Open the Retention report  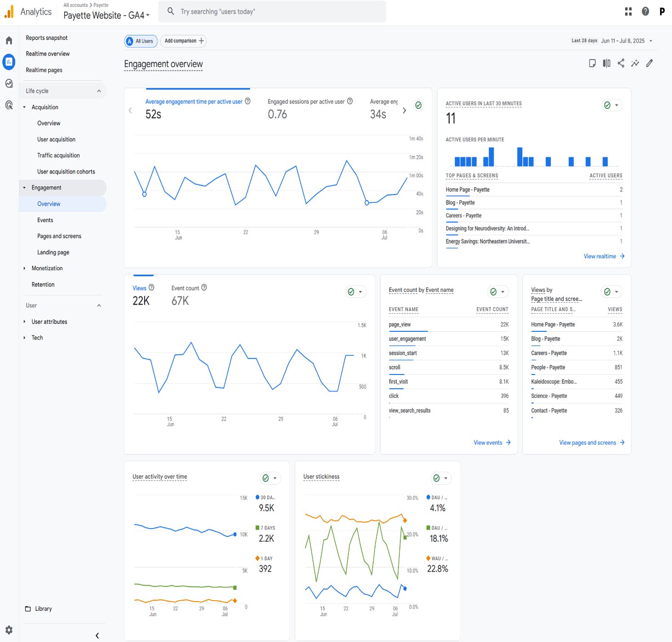tap(43, 284)
